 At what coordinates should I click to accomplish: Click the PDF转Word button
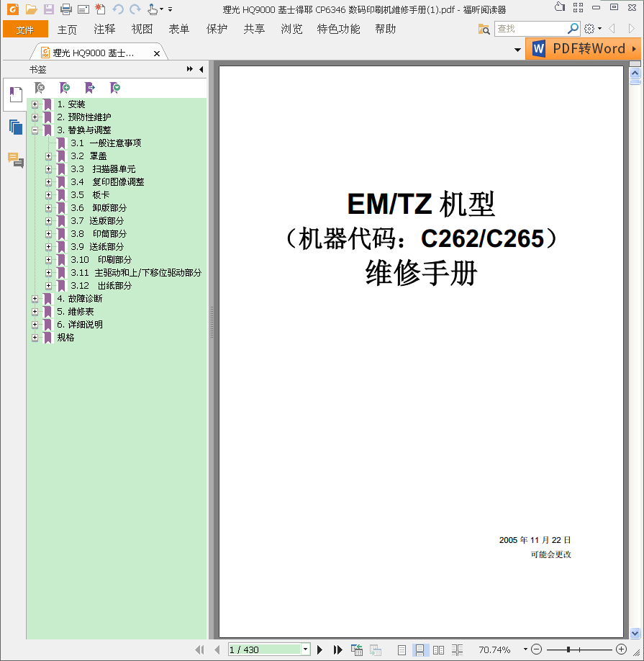coord(584,49)
